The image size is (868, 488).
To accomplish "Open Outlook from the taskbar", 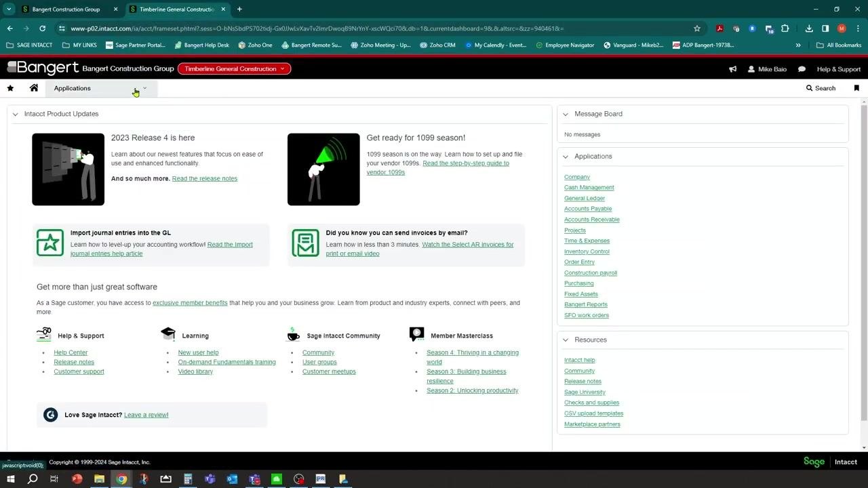I will (232, 479).
